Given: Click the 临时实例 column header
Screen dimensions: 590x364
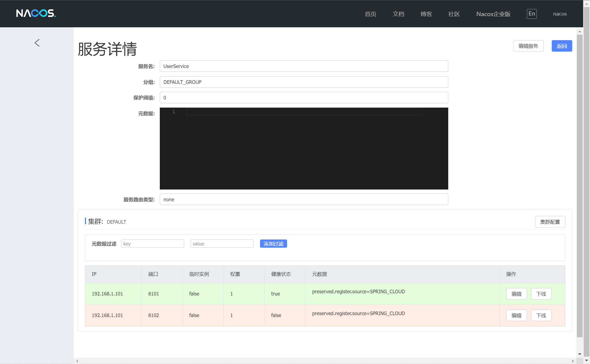Looking at the screenshot, I should tap(203, 274).
